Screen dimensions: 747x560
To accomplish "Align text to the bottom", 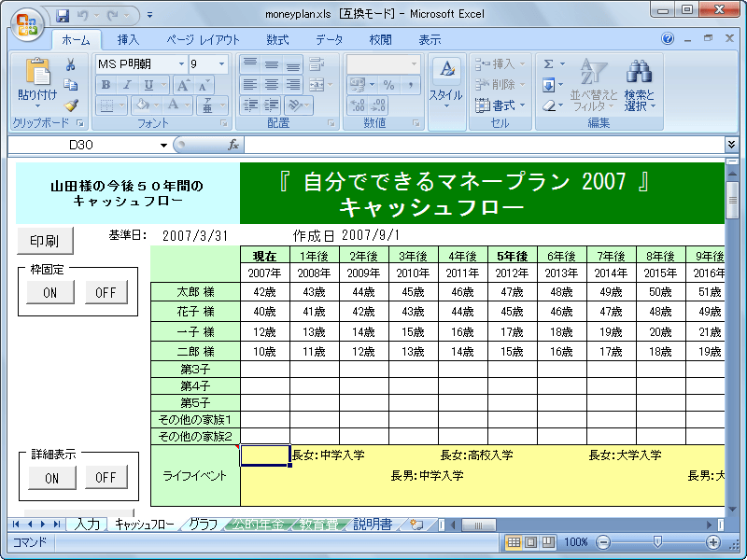I will (x=293, y=63).
